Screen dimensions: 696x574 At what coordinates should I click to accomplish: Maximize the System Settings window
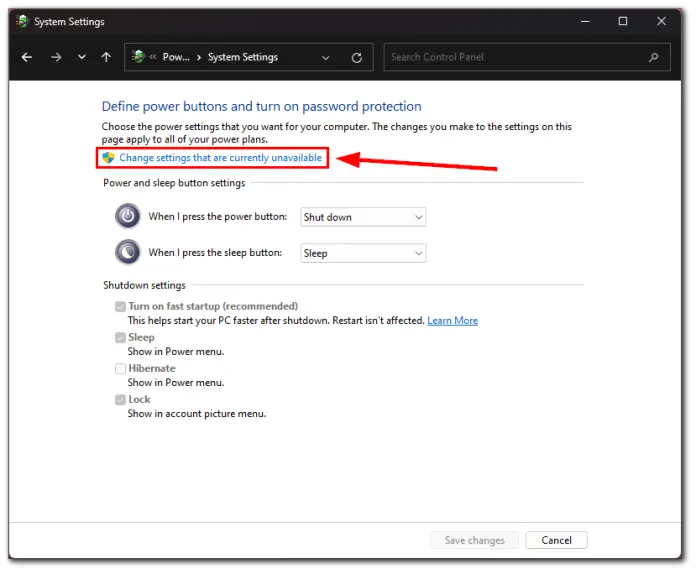(x=623, y=21)
